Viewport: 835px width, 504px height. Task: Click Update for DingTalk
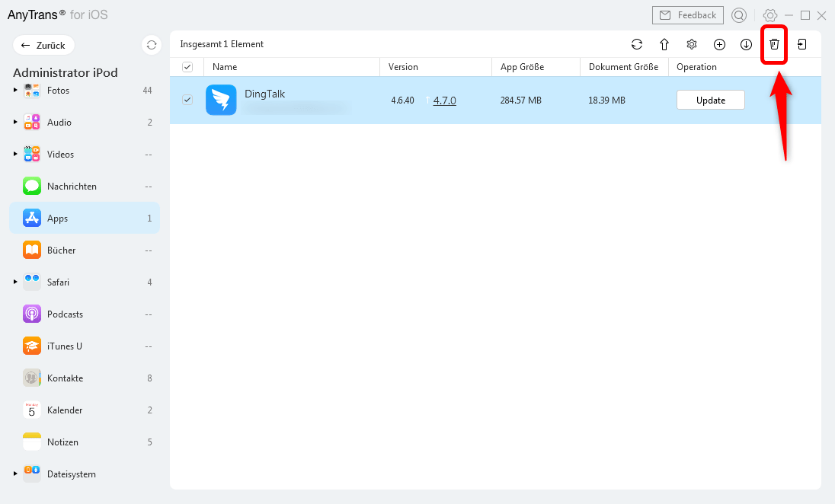[x=710, y=100]
